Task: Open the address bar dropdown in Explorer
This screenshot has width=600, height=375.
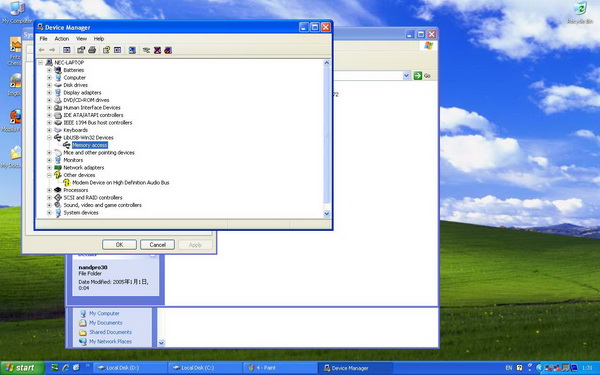Action: coord(406,76)
